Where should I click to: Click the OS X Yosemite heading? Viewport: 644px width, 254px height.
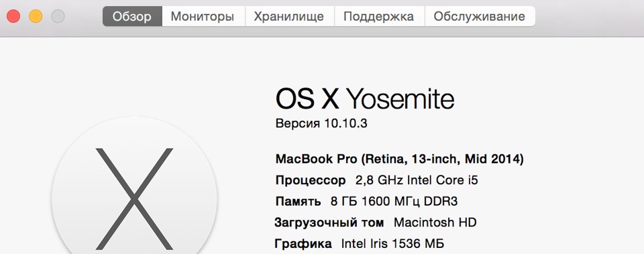365,99
